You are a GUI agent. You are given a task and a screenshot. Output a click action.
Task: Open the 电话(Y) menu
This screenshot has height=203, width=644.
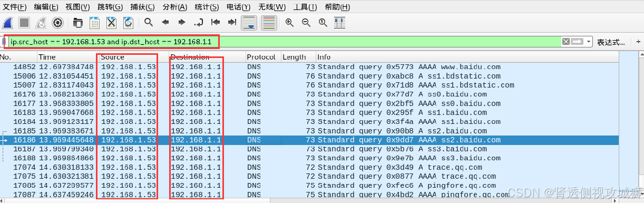pos(239,7)
